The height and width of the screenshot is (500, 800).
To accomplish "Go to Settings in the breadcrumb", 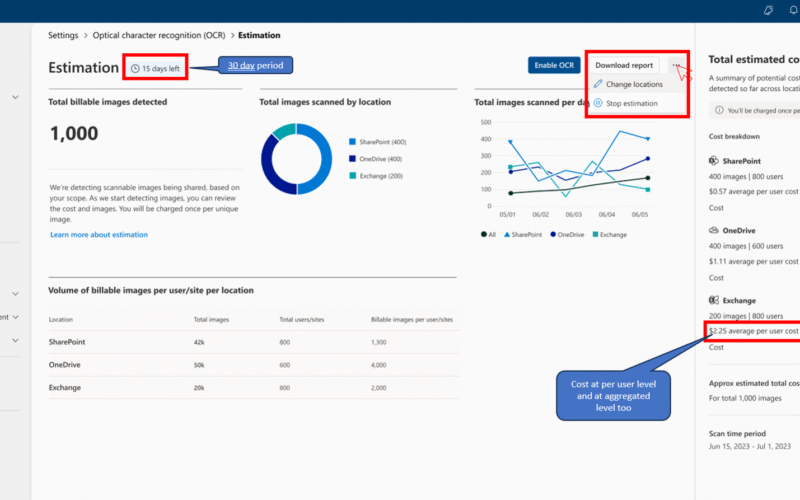I will (63, 35).
